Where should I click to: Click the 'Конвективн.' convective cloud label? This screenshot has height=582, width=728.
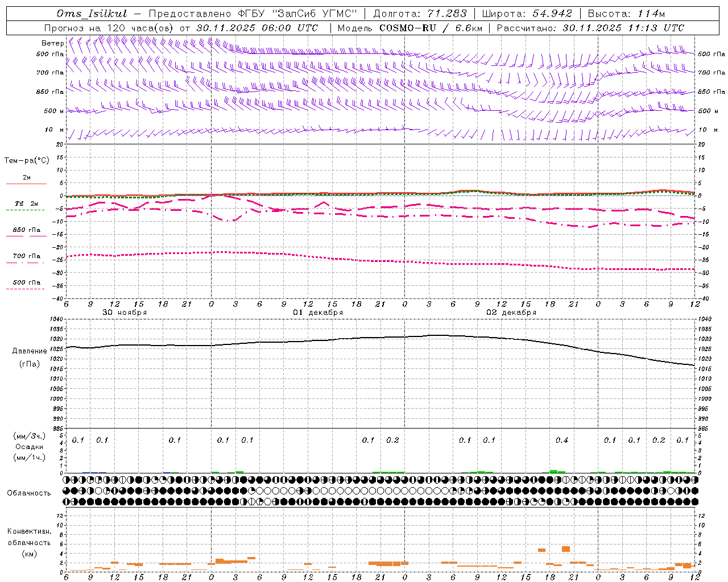[x=29, y=531]
